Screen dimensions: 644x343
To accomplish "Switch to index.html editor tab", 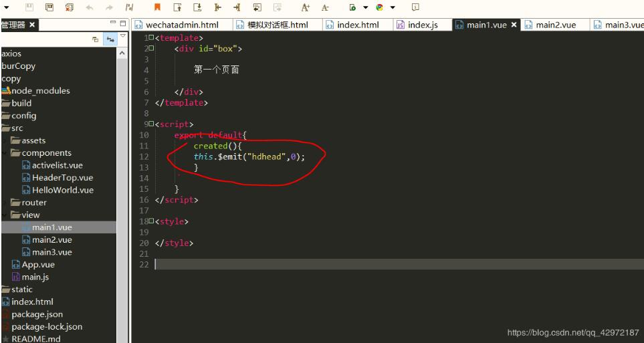I will pos(358,25).
